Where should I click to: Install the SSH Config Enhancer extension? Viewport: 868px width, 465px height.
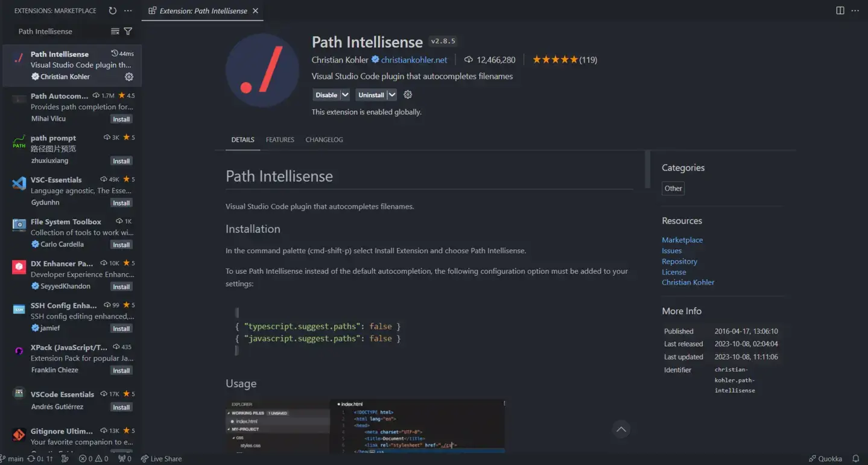click(x=121, y=329)
